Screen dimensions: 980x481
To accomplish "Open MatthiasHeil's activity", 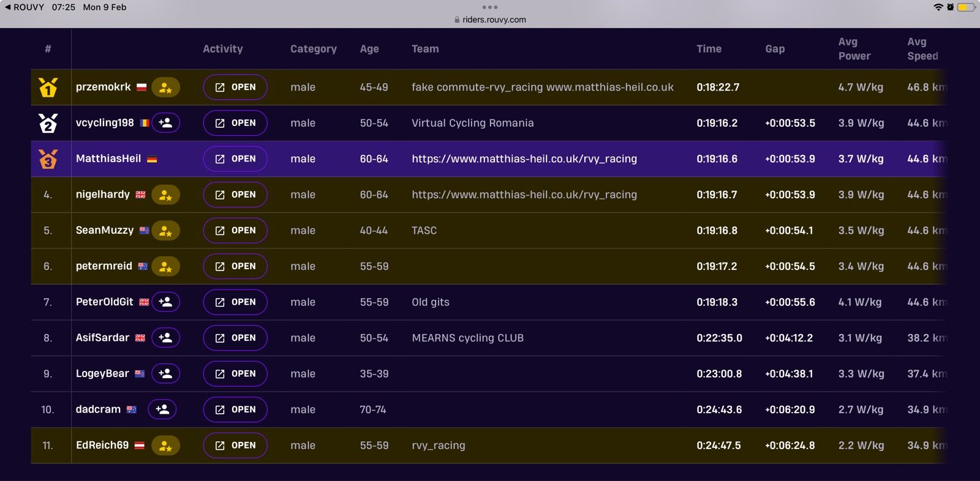I will pyautogui.click(x=235, y=159).
